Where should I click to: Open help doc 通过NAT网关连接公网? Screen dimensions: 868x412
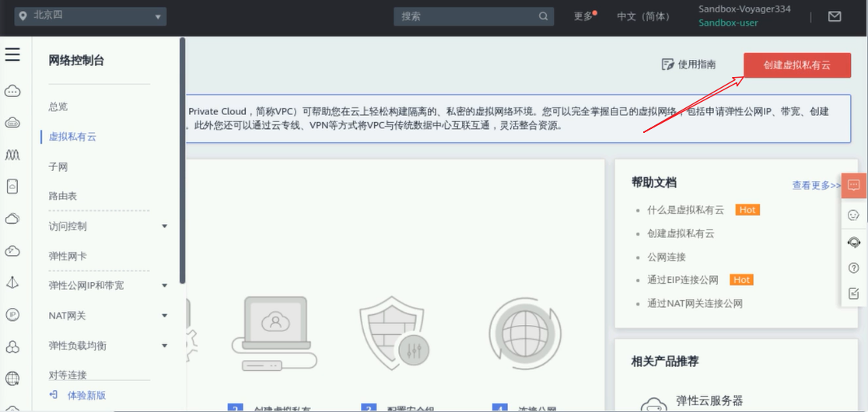click(695, 303)
